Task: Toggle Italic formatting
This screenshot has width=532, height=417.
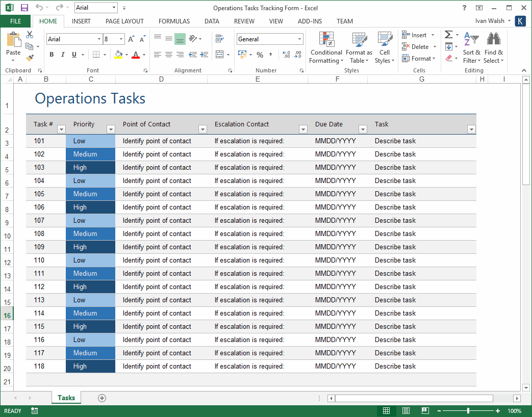Action: 63,55
